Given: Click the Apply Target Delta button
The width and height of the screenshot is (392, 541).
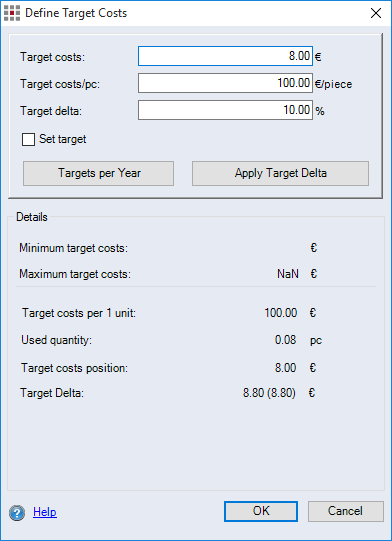Looking at the screenshot, I should tap(280, 173).
